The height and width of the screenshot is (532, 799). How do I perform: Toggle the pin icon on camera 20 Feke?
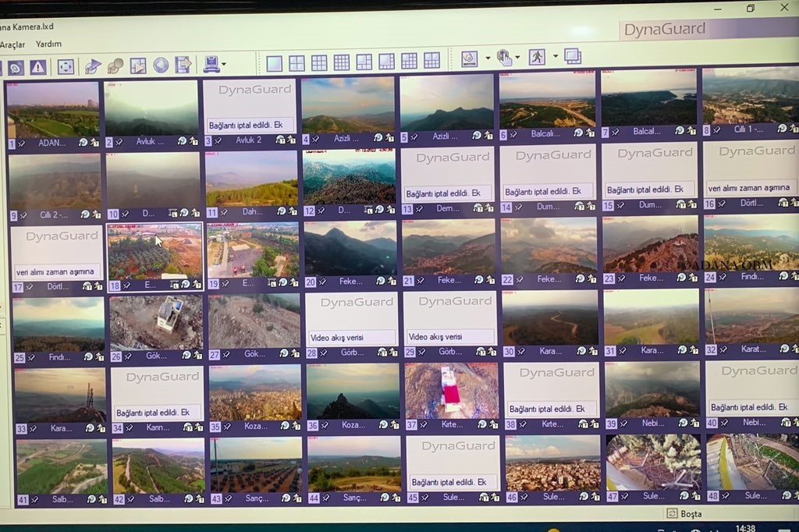click(321, 282)
